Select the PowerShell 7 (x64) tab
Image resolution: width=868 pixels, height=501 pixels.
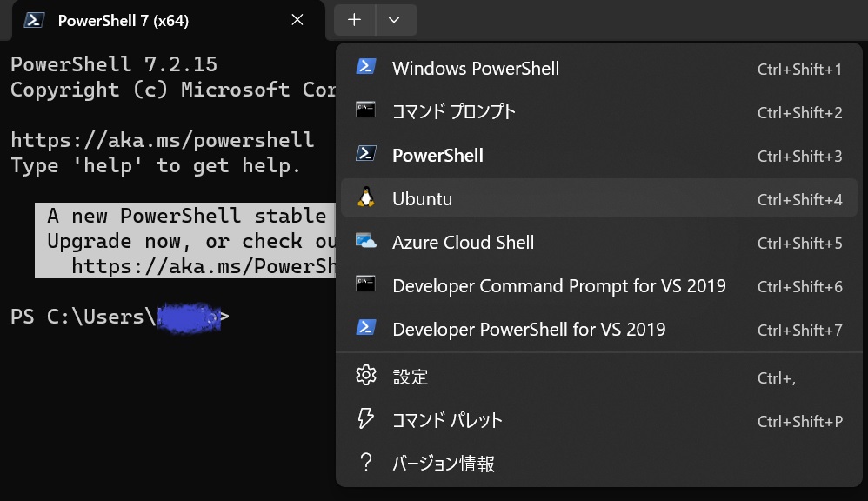click(139, 20)
